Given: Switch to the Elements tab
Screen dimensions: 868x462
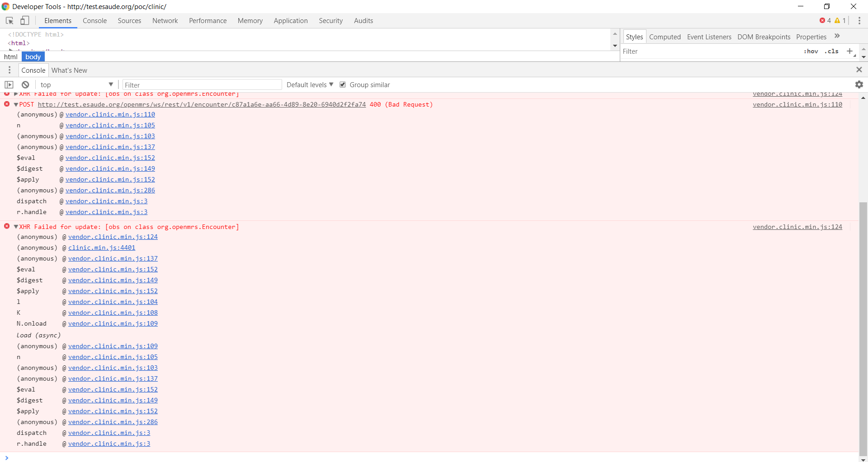Looking at the screenshot, I should pyautogui.click(x=58, y=21).
